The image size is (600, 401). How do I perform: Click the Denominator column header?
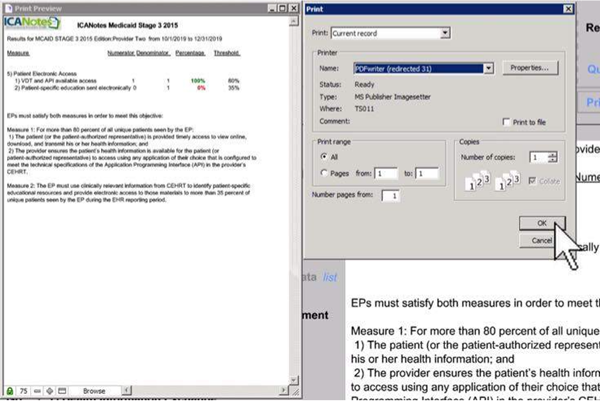(x=153, y=53)
